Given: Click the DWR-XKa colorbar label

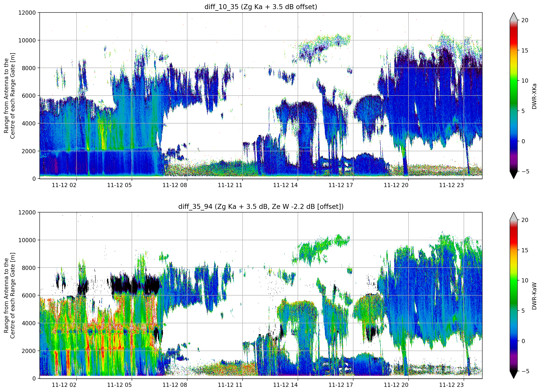Looking at the screenshot, I should tap(534, 96).
